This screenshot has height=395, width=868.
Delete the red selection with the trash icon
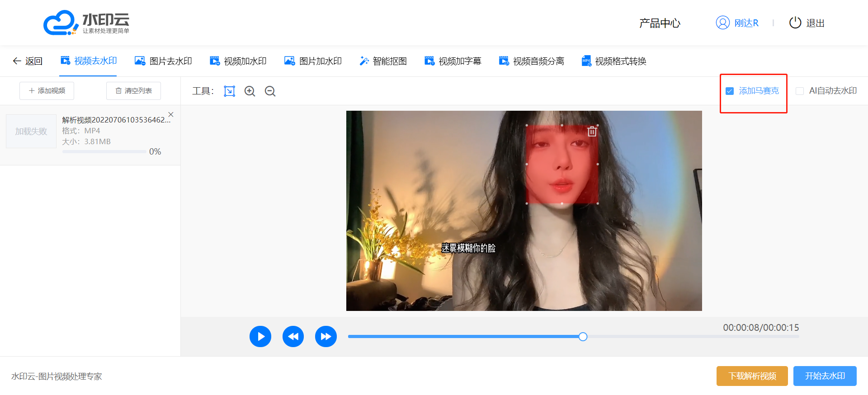click(x=592, y=132)
